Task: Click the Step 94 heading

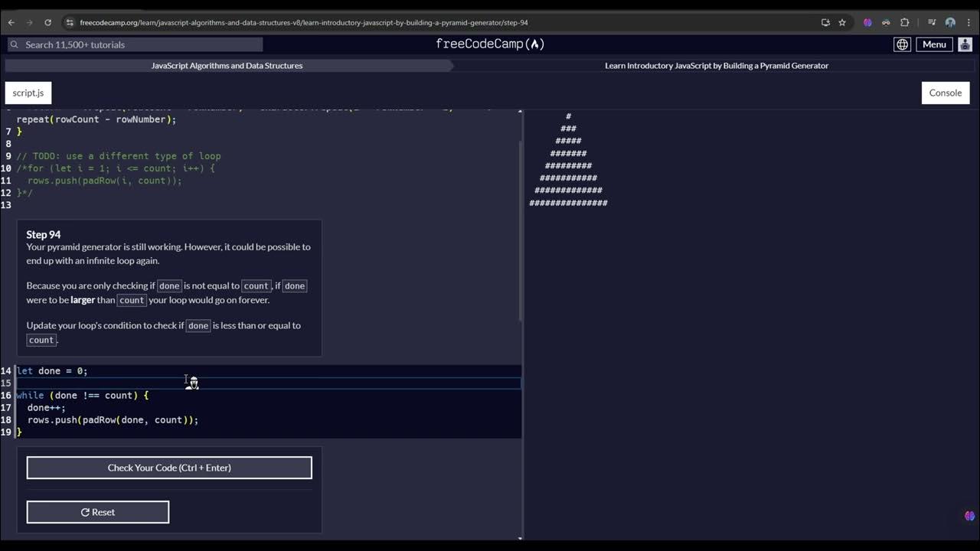Action: pyautogui.click(x=44, y=234)
